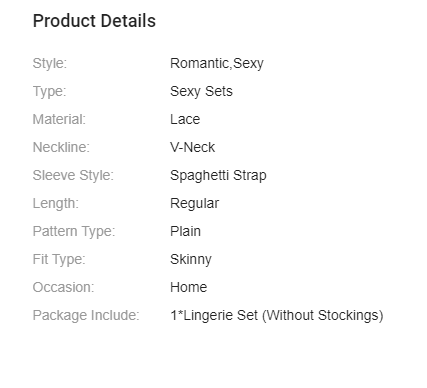Select the Sleeve Style label

[73, 175]
